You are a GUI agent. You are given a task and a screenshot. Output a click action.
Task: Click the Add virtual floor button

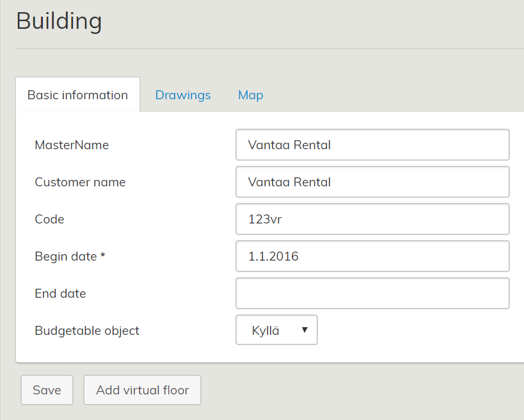[x=142, y=390]
